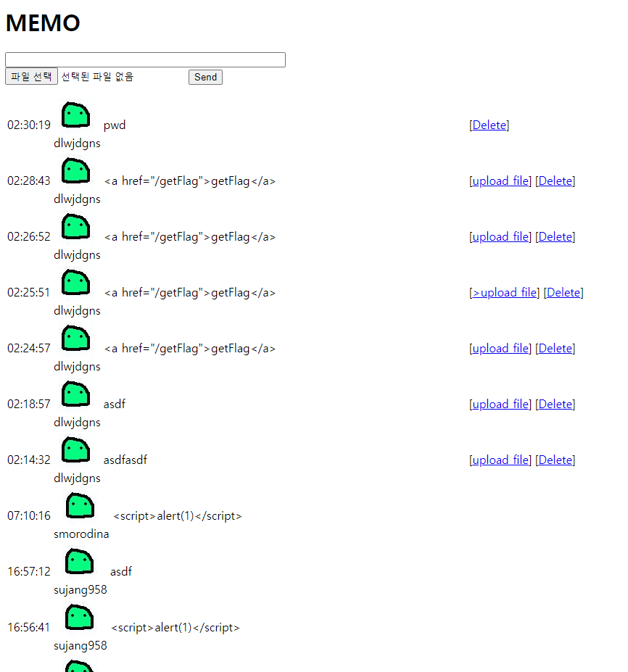
Task: Open upload file link for 02:26:52 memo
Action: (x=500, y=236)
